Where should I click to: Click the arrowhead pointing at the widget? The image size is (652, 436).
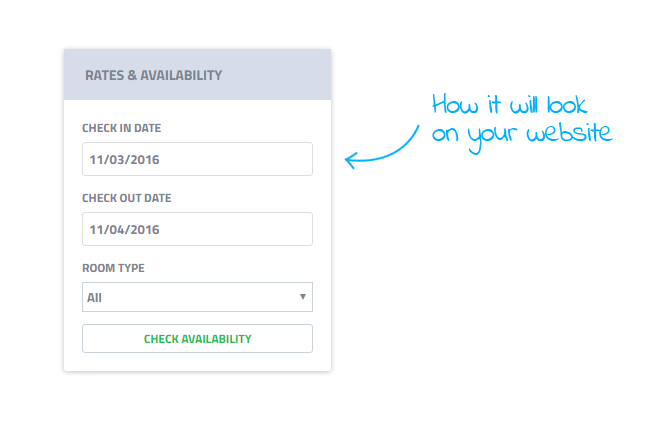(351, 160)
